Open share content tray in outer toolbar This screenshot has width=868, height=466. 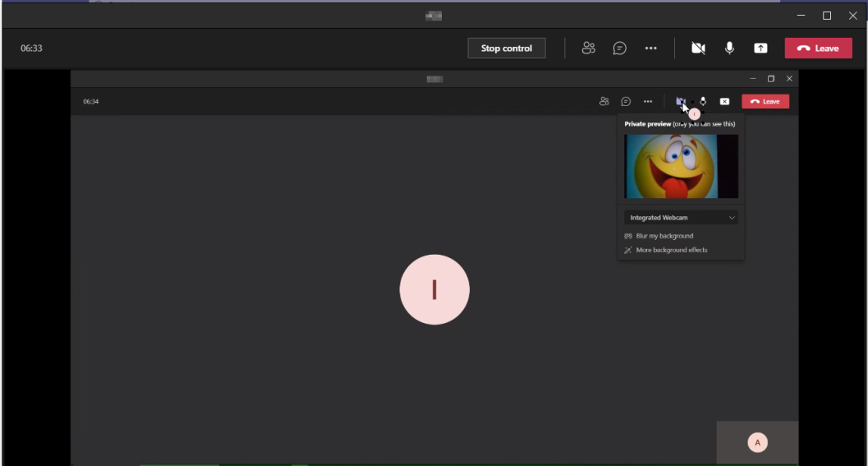coord(760,48)
